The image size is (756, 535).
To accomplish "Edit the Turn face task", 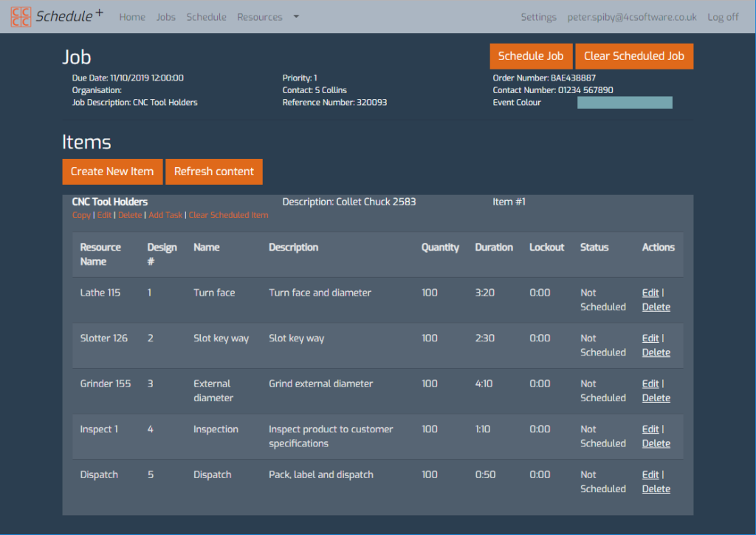I will (x=650, y=292).
